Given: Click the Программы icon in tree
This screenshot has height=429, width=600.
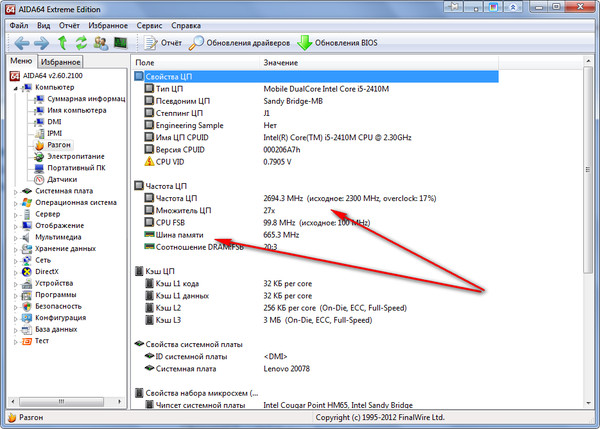Looking at the screenshot, I should point(27,295).
